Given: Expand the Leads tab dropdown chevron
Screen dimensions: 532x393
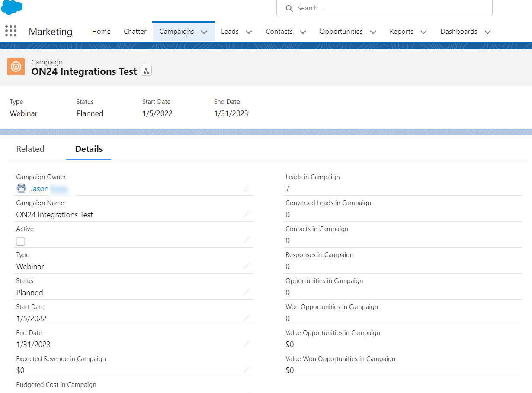Looking at the screenshot, I should tap(249, 32).
